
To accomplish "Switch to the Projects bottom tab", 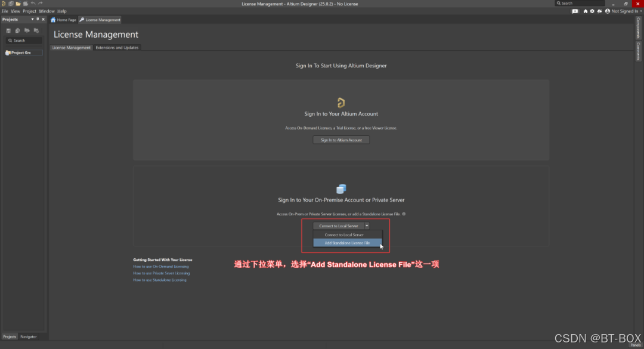I will pyautogui.click(x=10, y=336).
